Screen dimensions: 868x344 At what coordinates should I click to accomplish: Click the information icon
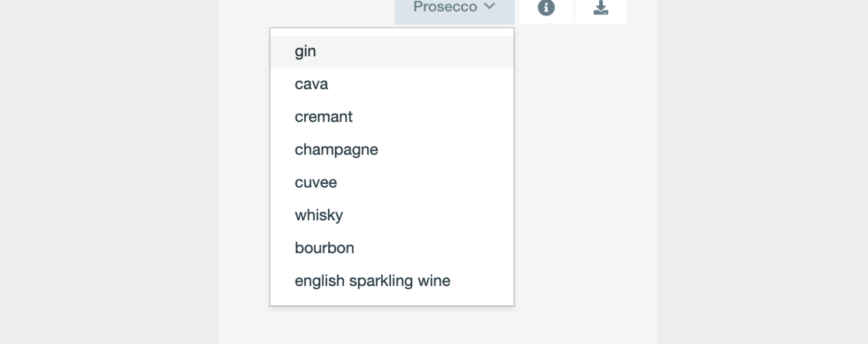click(546, 8)
